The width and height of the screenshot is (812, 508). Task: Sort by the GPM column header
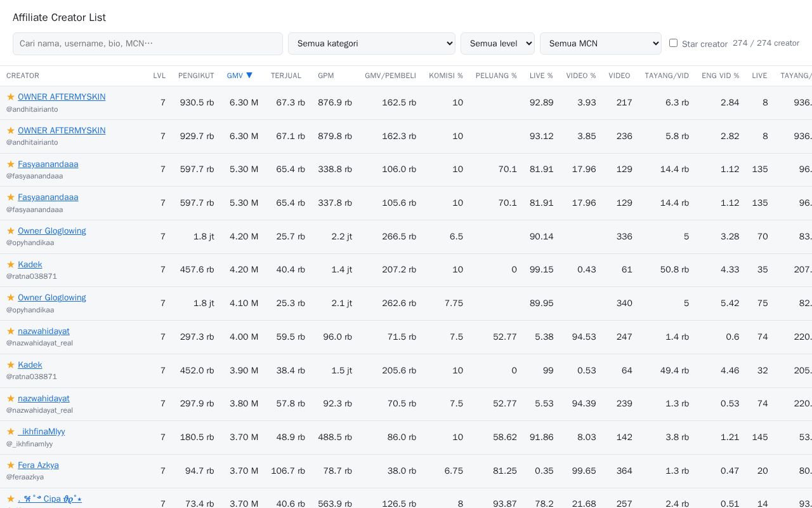tap(326, 76)
